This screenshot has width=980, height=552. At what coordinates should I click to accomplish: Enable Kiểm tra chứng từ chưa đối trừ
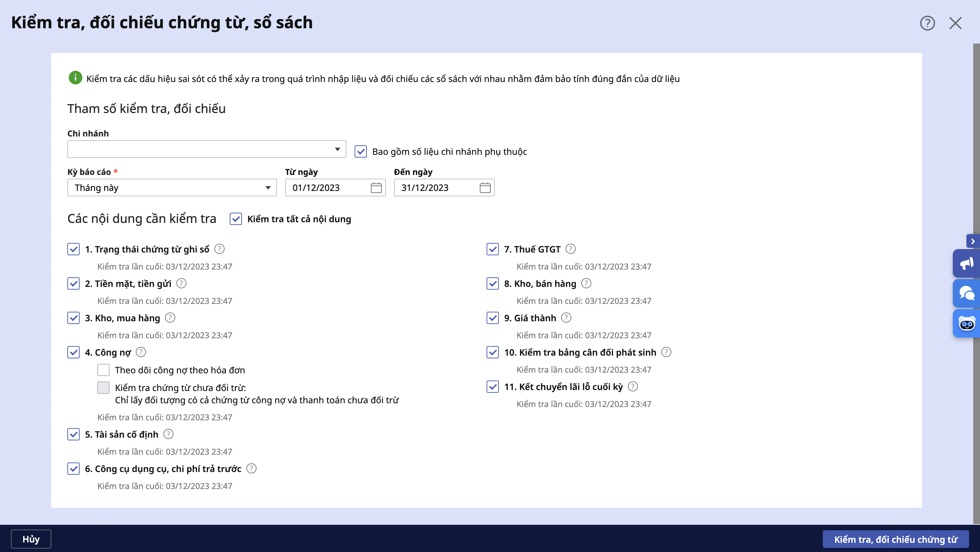coord(103,388)
